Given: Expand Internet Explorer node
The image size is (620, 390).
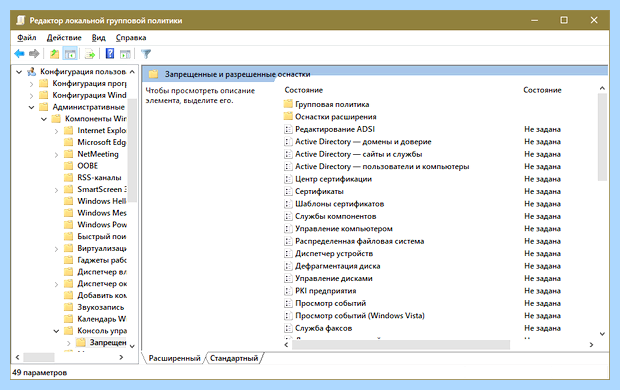Looking at the screenshot, I should coord(56,131).
